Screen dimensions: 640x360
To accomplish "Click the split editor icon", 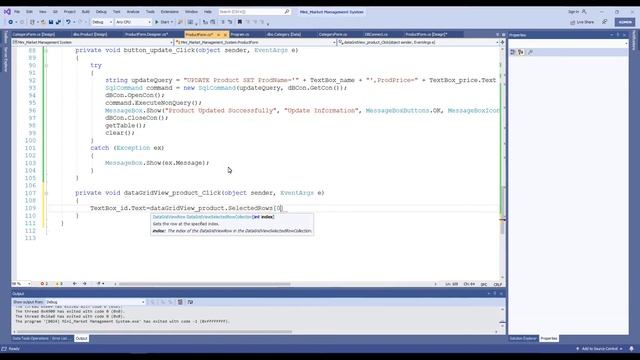I will click(502, 42).
